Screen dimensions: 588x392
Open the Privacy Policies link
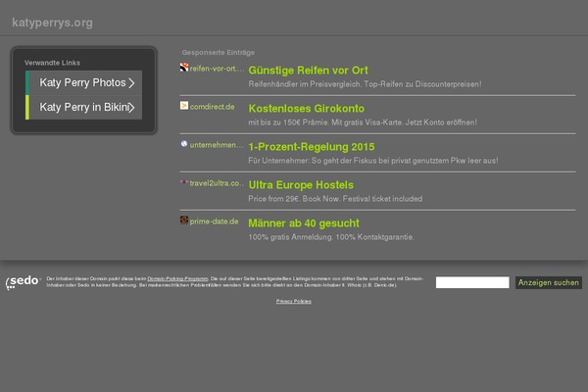point(294,301)
